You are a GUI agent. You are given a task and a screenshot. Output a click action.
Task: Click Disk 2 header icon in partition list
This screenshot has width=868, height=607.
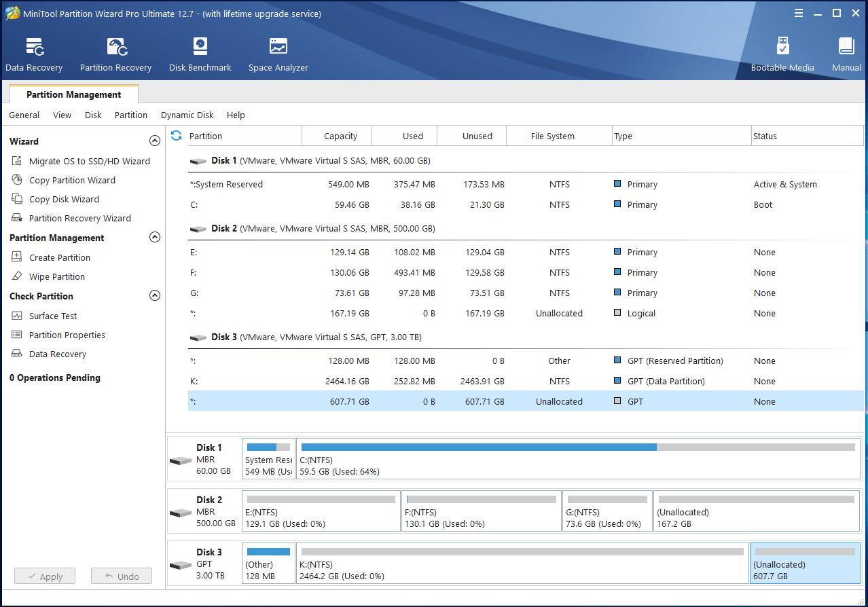(x=198, y=229)
